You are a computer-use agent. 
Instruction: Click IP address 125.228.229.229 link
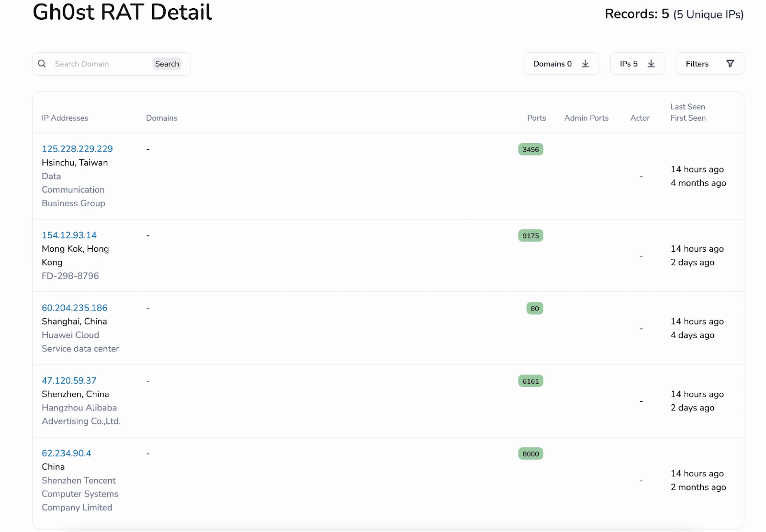(77, 148)
